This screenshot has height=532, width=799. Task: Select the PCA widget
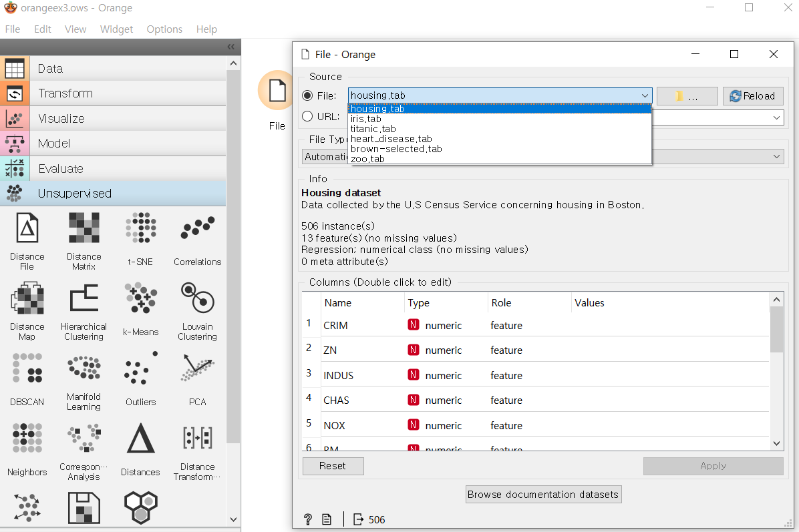pos(197,379)
